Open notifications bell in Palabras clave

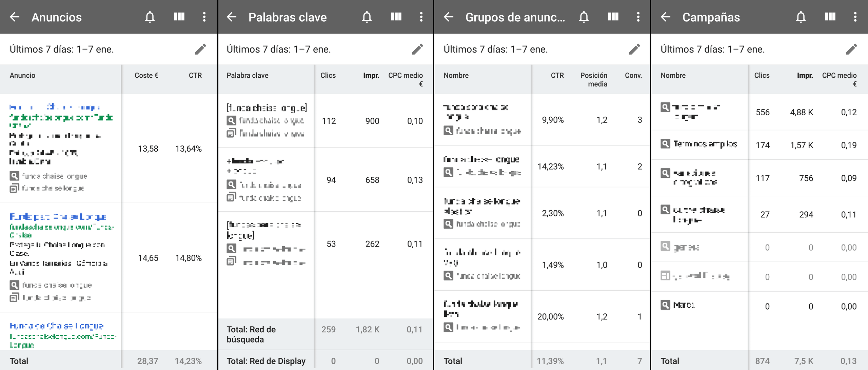(367, 17)
